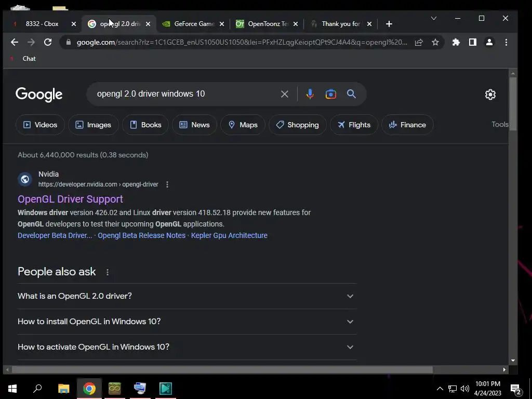Screen dimensions: 532x399
Task: Click the scroll right arrow
Action: (504, 369)
